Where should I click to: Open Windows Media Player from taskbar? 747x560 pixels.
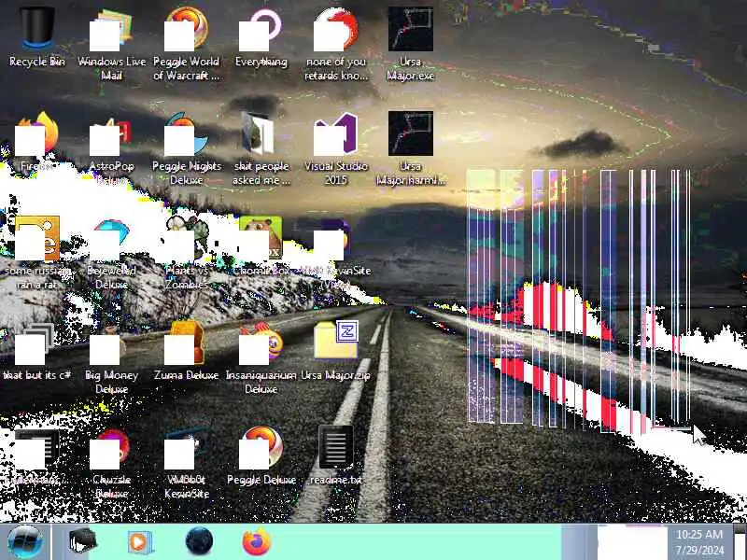140,542
